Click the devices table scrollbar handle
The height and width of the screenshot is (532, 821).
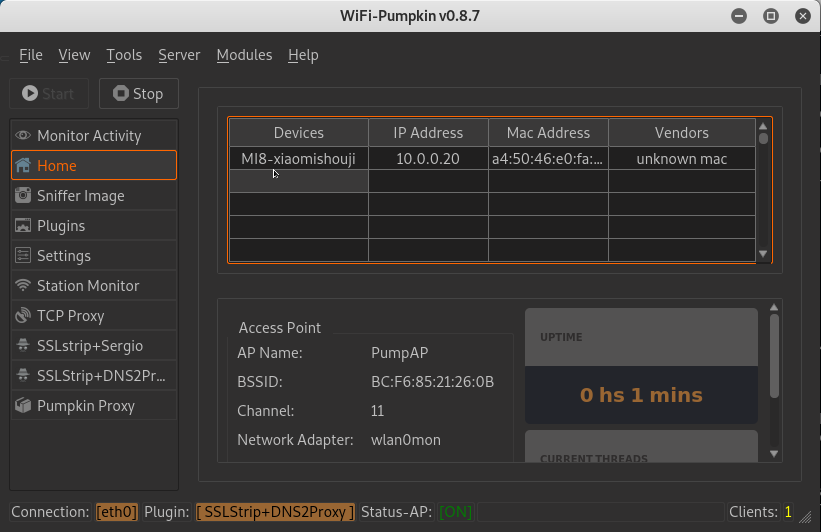[x=763, y=138]
